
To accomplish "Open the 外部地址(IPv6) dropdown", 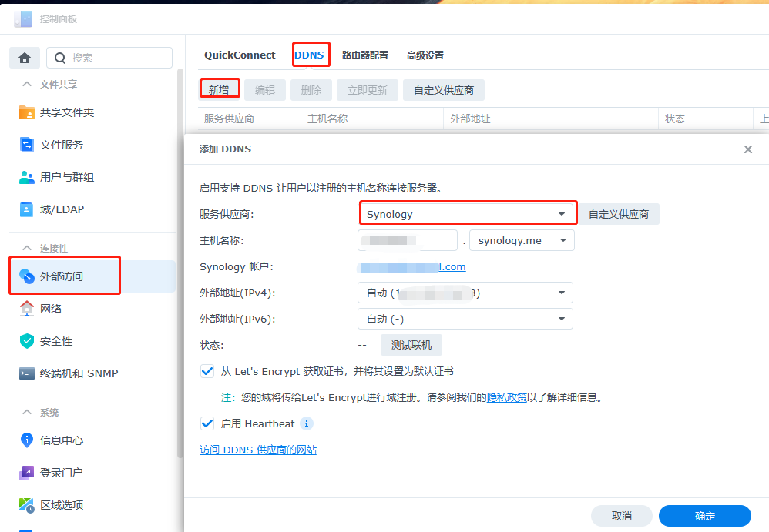I will tap(465, 319).
